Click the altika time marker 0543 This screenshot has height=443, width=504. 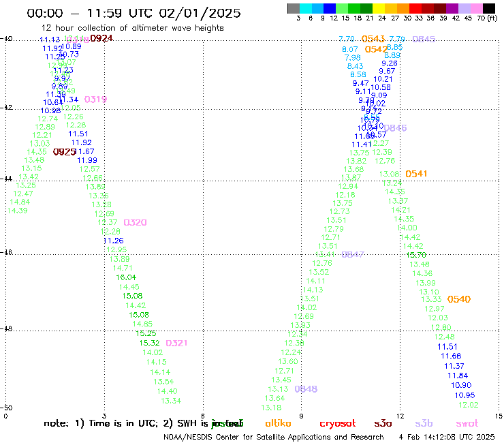click(x=373, y=39)
